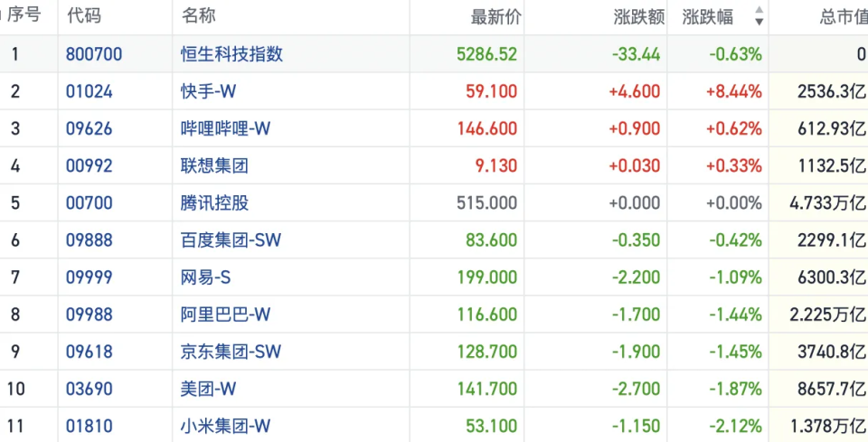The width and height of the screenshot is (868, 442).
Task: Select the price 146.600 cell
Action: point(487,128)
